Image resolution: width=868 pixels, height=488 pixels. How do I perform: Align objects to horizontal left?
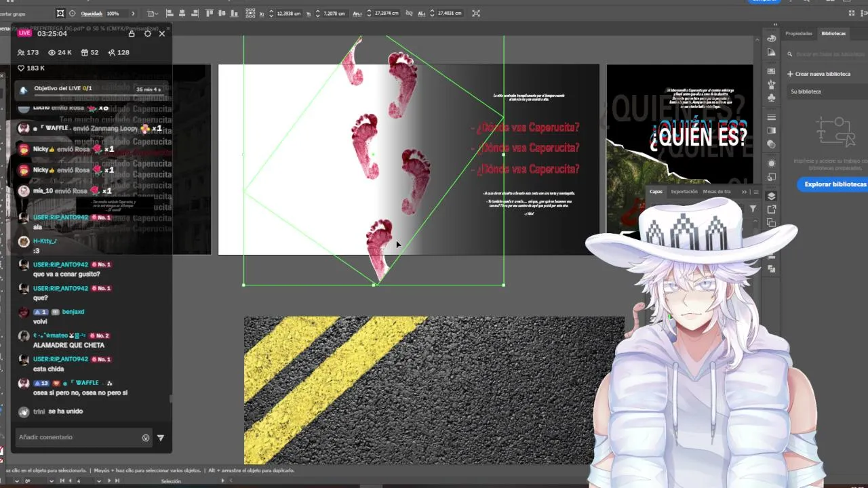click(x=170, y=14)
